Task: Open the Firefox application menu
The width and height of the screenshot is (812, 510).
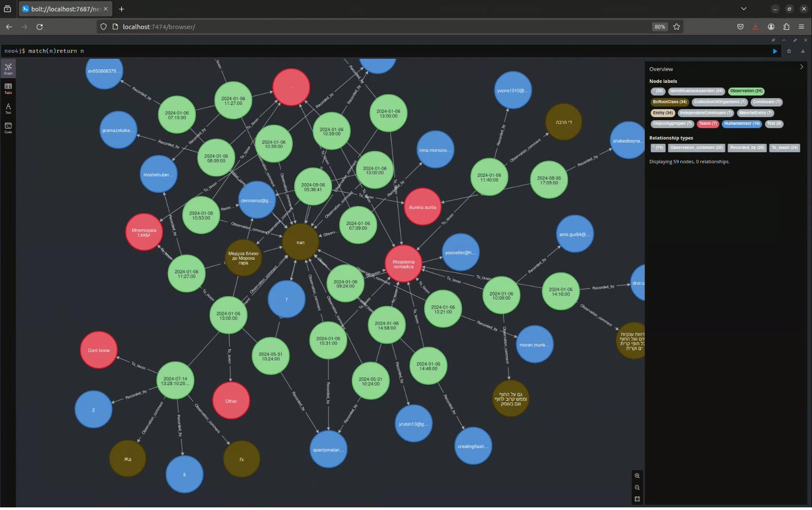Action: [x=802, y=27]
